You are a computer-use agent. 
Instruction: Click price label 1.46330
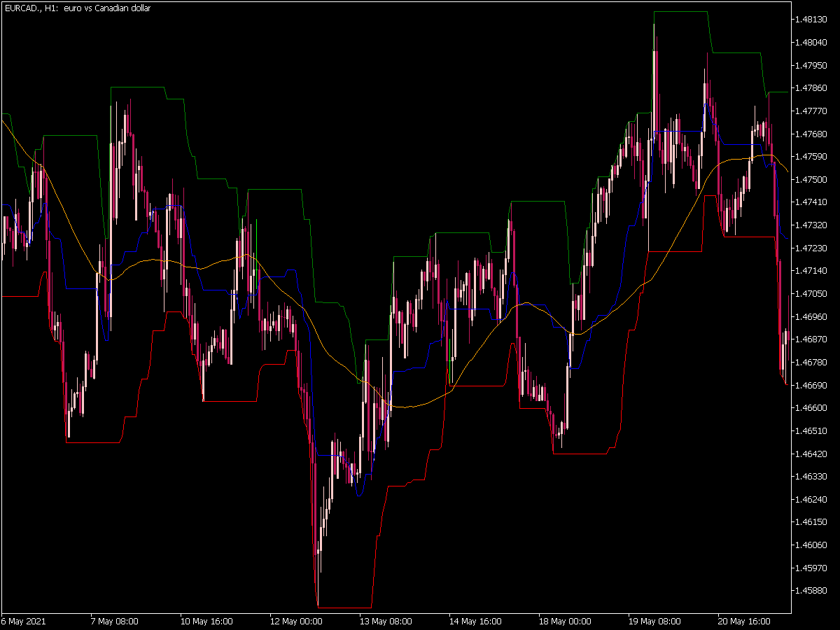point(813,476)
